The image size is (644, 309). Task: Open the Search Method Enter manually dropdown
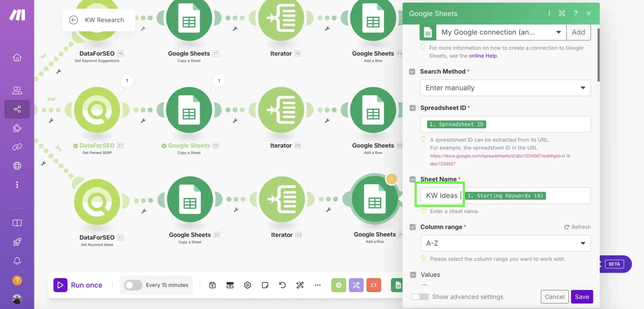tap(505, 88)
